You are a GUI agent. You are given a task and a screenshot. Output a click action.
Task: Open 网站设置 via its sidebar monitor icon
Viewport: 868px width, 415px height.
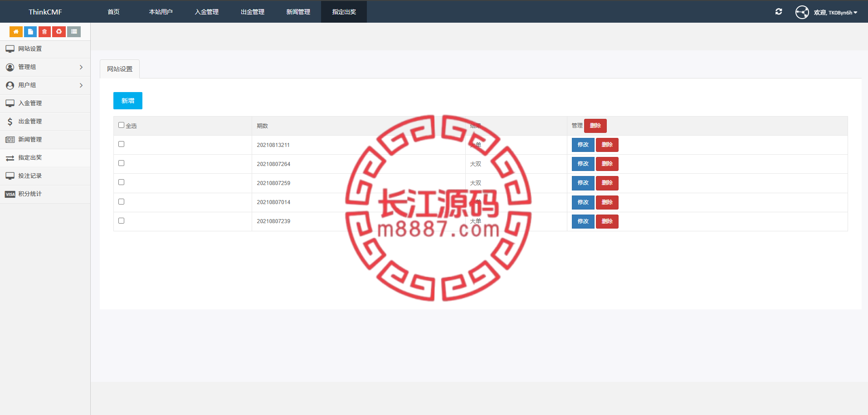click(x=10, y=49)
